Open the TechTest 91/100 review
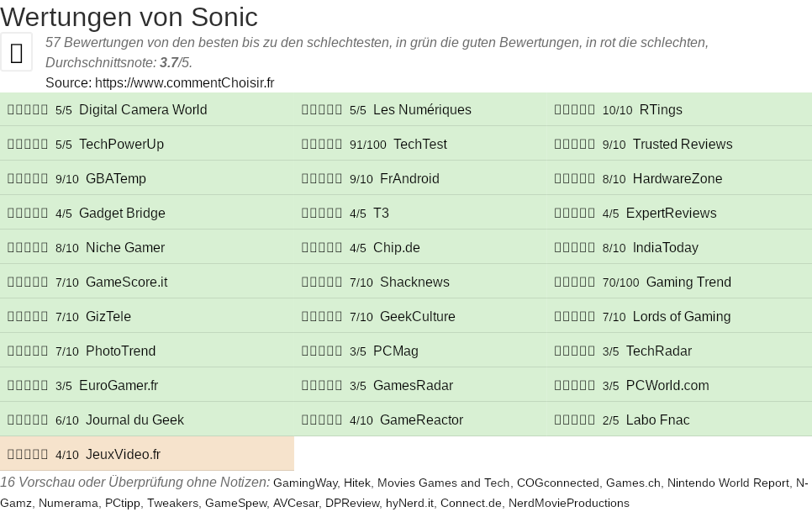812x512 pixels. pyautogui.click(x=419, y=145)
